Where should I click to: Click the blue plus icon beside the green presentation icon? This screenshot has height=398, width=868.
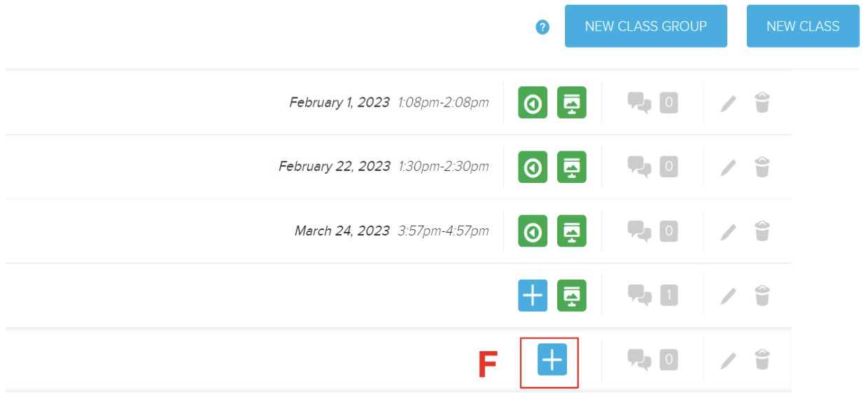(x=533, y=296)
